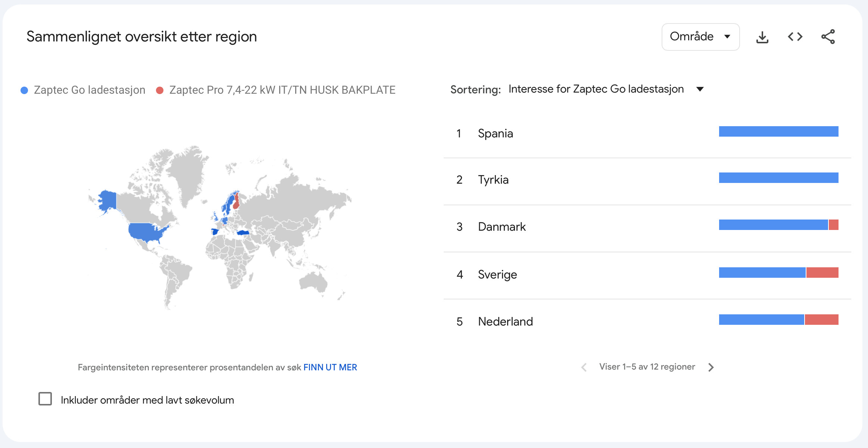Image resolution: width=868 pixels, height=448 pixels.
Task: Share the region comparison chart
Action: click(828, 37)
